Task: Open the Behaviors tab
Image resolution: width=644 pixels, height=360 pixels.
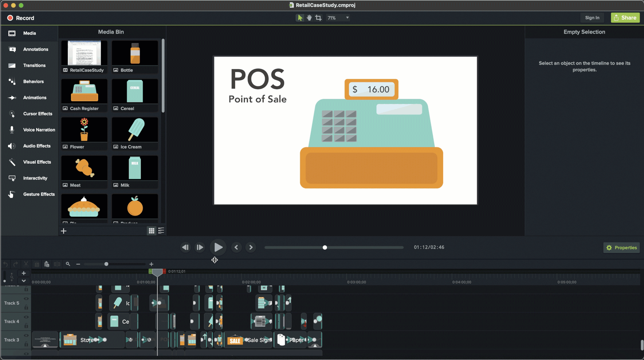Action: click(x=30, y=82)
